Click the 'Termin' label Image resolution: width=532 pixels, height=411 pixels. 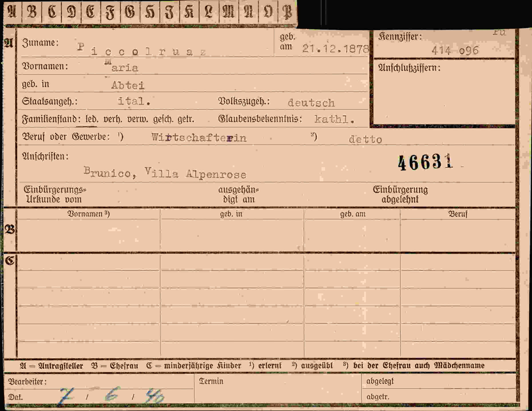(211, 381)
